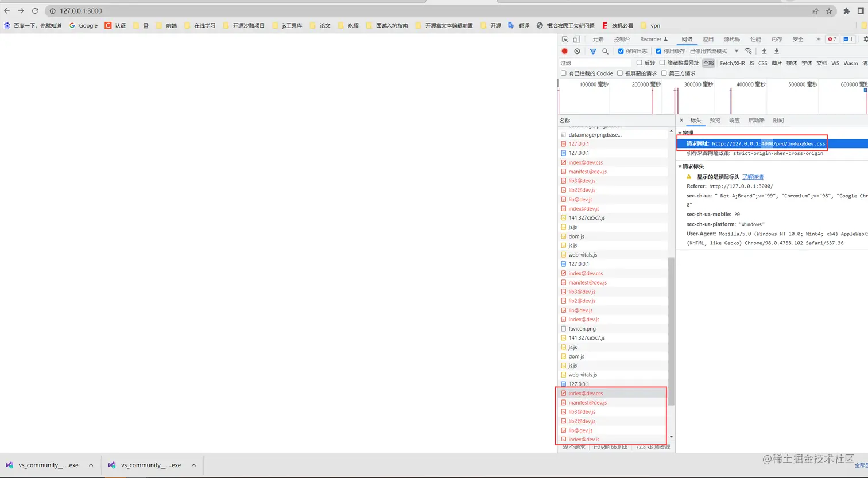
Task: Open the message count badge showing 1
Action: [x=848, y=40]
